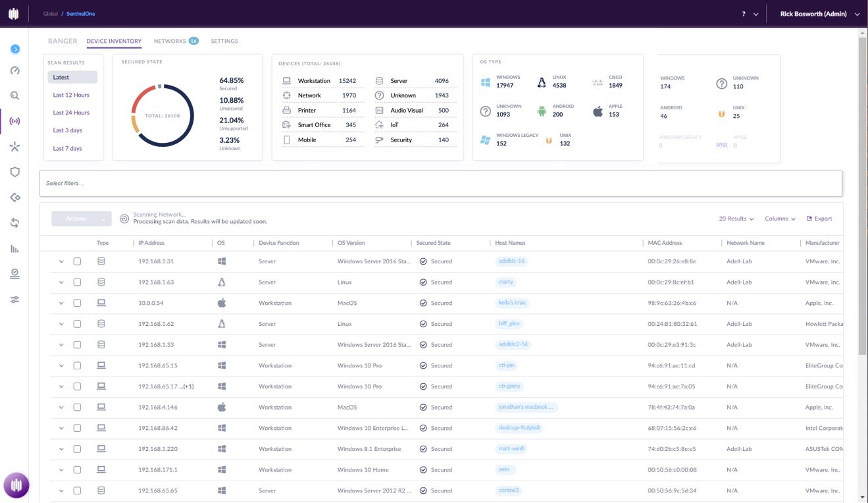Image resolution: width=868 pixels, height=503 pixels.
Task: Open the dashboard gauge icon in sidebar
Action: pyautogui.click(x=14, y=71)
